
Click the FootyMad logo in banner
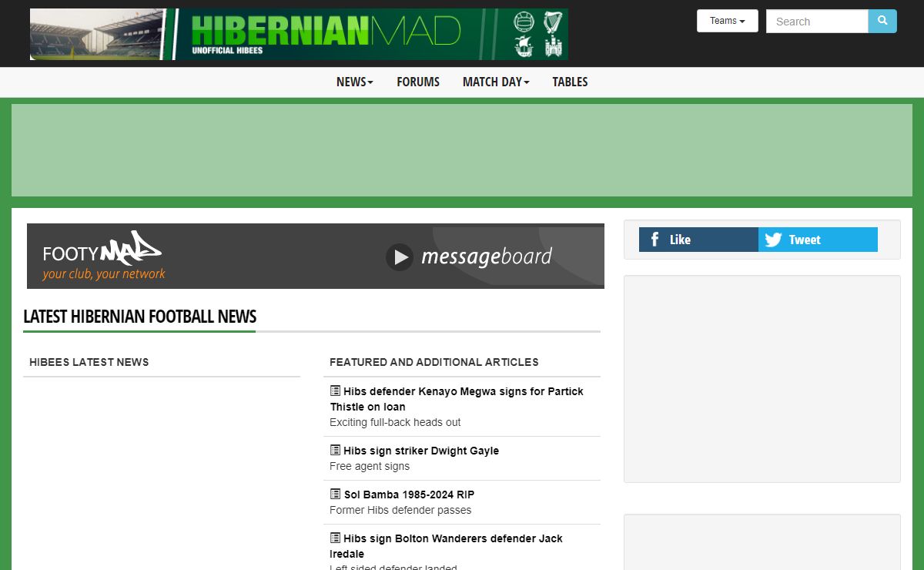pos(103,256)
